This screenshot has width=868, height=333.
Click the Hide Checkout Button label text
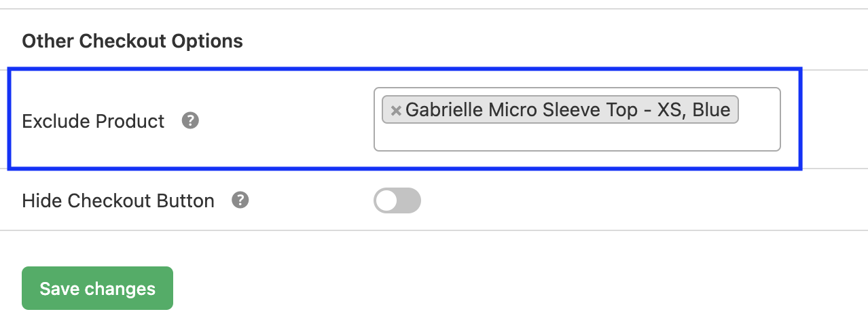118,200
